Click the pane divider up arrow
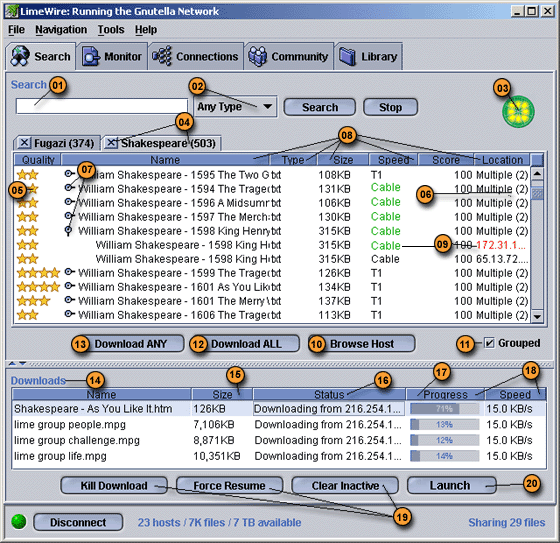Image resolution: width=560 pixels, height=543 pixels. tap(12, 363)
